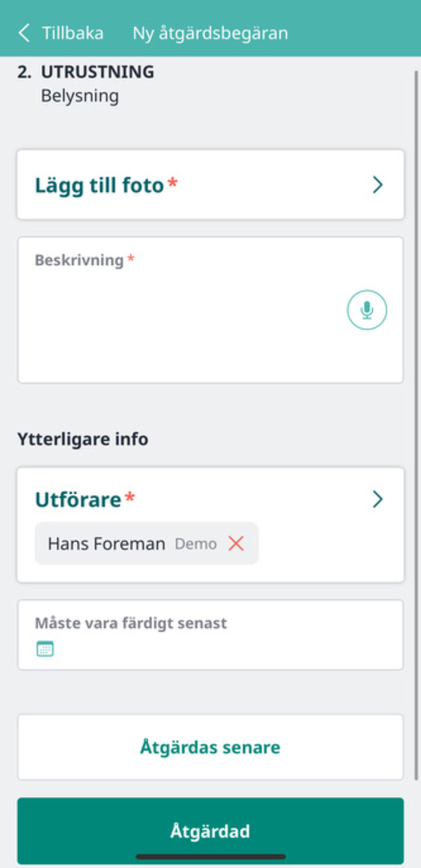Go back via Tillbaka label

click(x=73, y=33)
